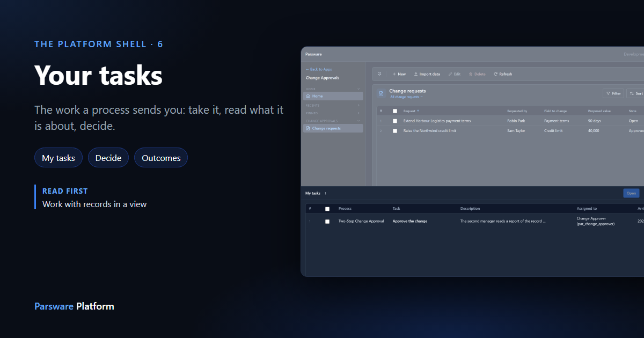
Task: Click the Process column header in My tasks
Action: 345,209
